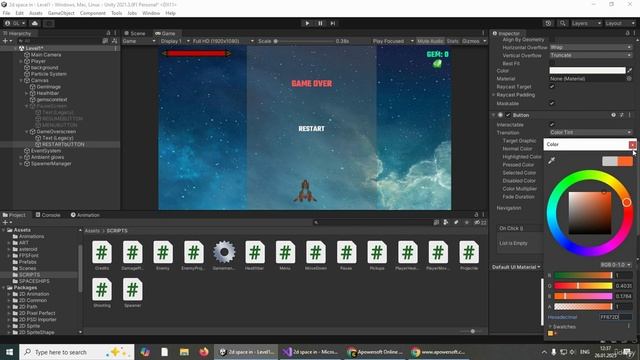Open the Undo history icon in the toolbar
640x360 pixels.
coord(548,23)
